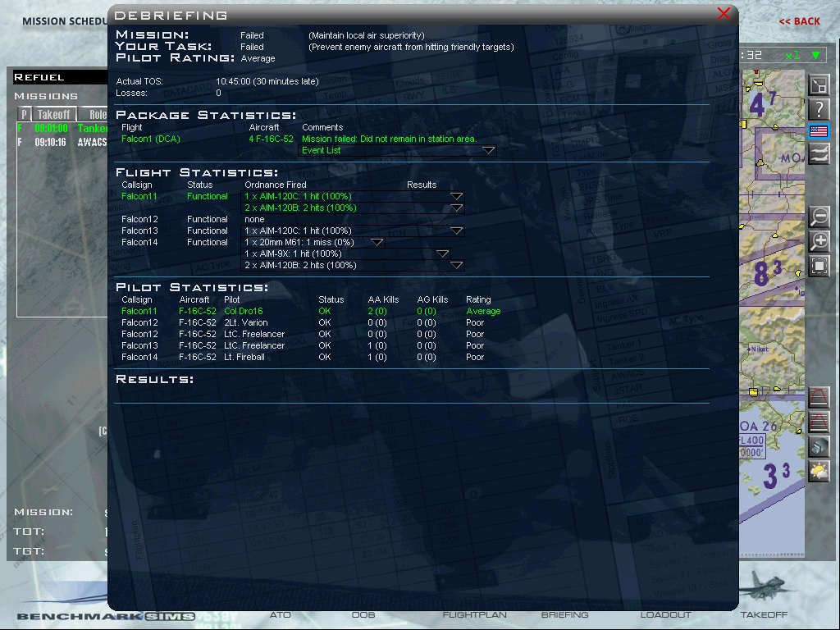Select the 09:10:16 AWACS mission row
The image size is (840, 630).
point(62,142)
